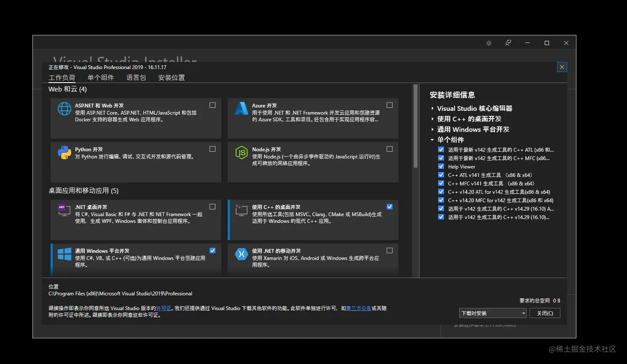Click the Web 和云 (4) section heading
The width and height of the screenshot is (627, 364).
point(67,89)
